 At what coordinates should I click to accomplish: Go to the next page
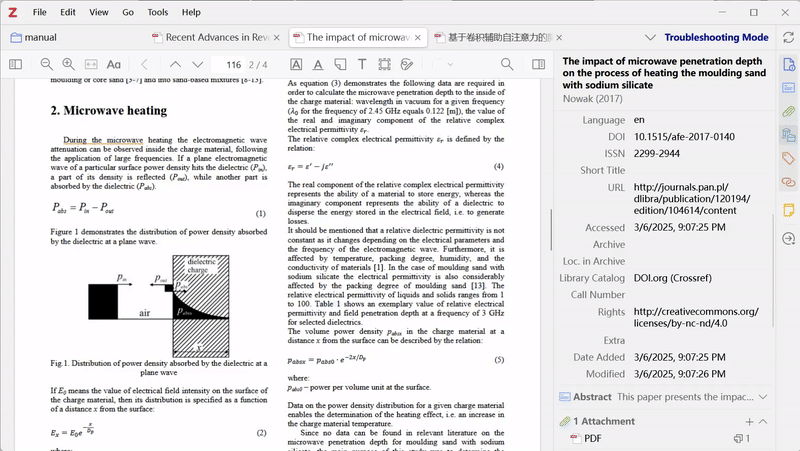pyautogui.click(x=197, y=64)
